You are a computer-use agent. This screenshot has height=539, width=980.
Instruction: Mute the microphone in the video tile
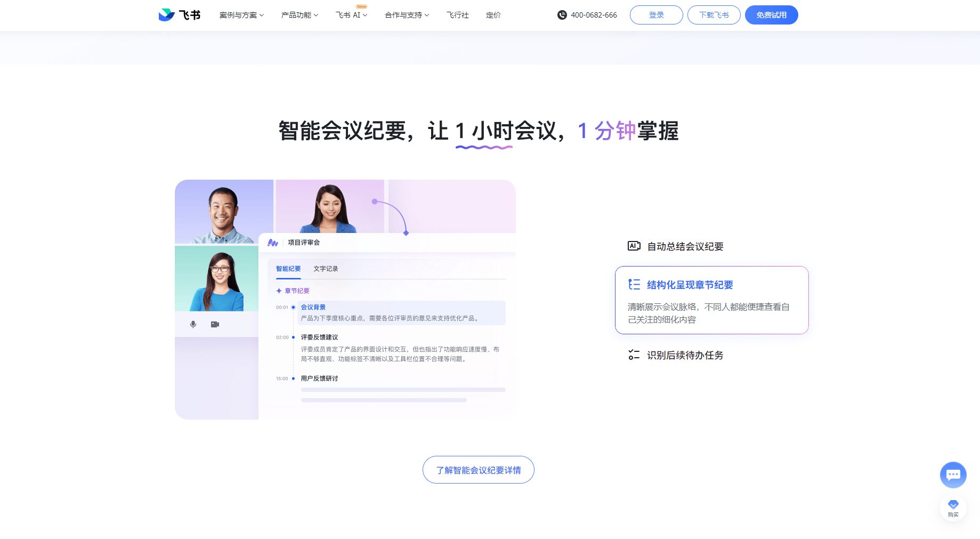click(x=192, y=324)
